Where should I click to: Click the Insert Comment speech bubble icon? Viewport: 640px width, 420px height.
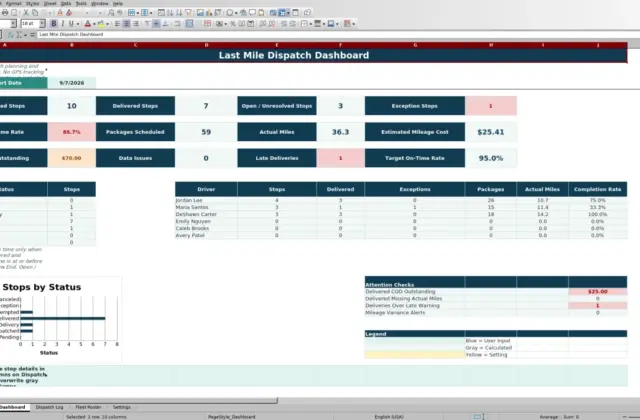coord(252,13)
